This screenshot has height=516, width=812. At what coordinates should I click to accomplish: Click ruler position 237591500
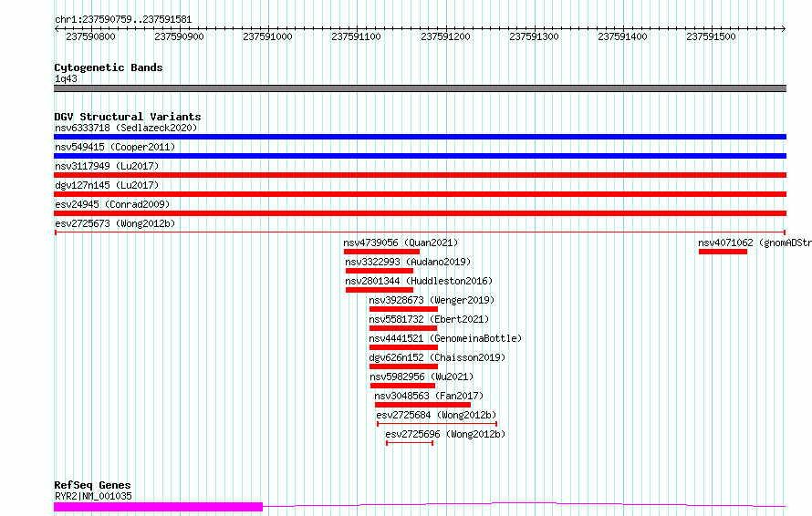pos(711,36)
